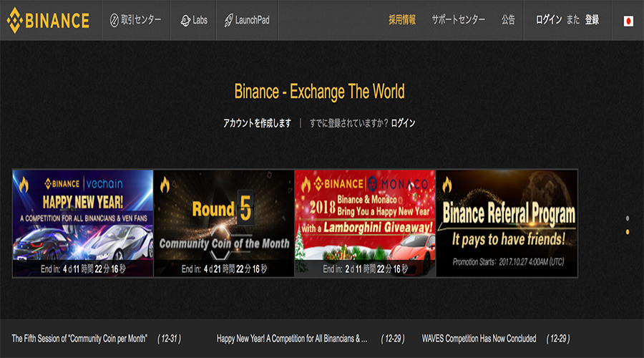Click the VeChain banner countdown 4 d 11
The width and height of the screenshot is (644, 358).
point(83,268)
